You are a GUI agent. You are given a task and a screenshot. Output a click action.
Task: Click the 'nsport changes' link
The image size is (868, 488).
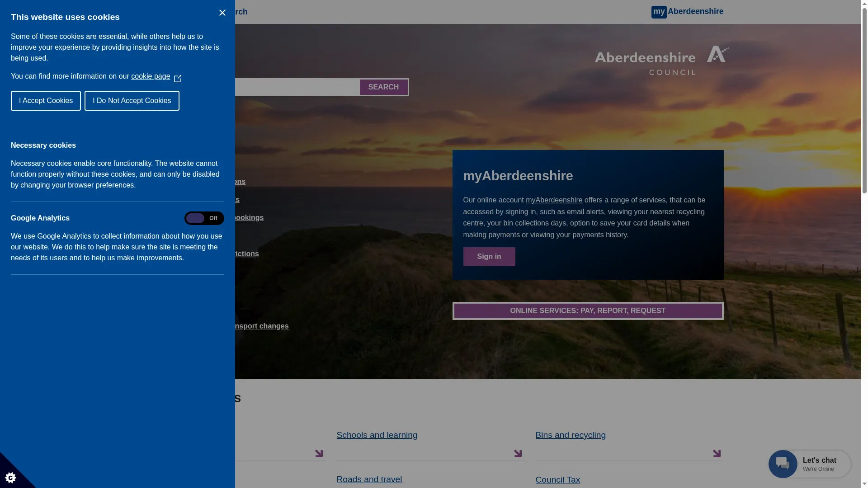[262, 326]
